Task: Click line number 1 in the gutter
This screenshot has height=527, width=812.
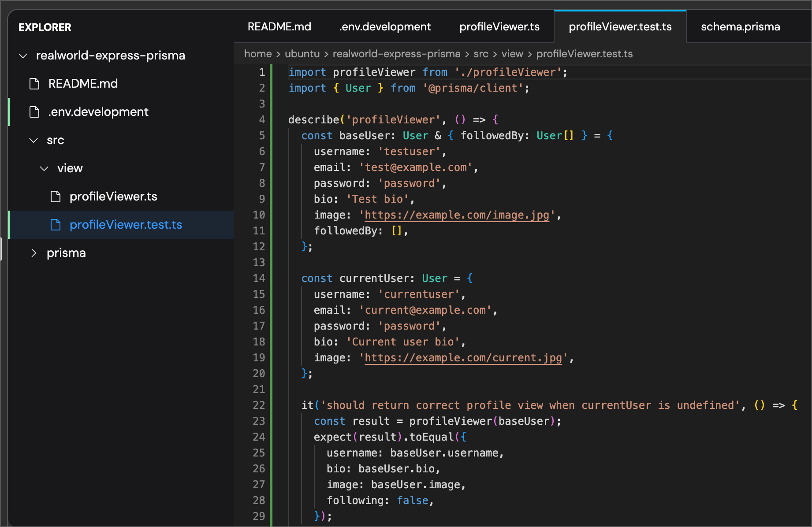Action: pyautogui.click(x=262, y=72)
